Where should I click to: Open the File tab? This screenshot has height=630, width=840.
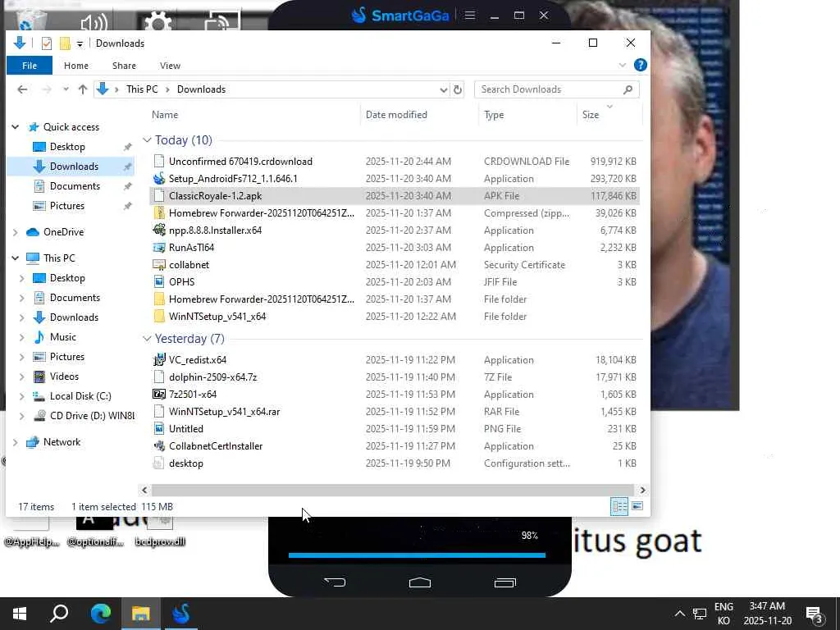pos(30,66)
